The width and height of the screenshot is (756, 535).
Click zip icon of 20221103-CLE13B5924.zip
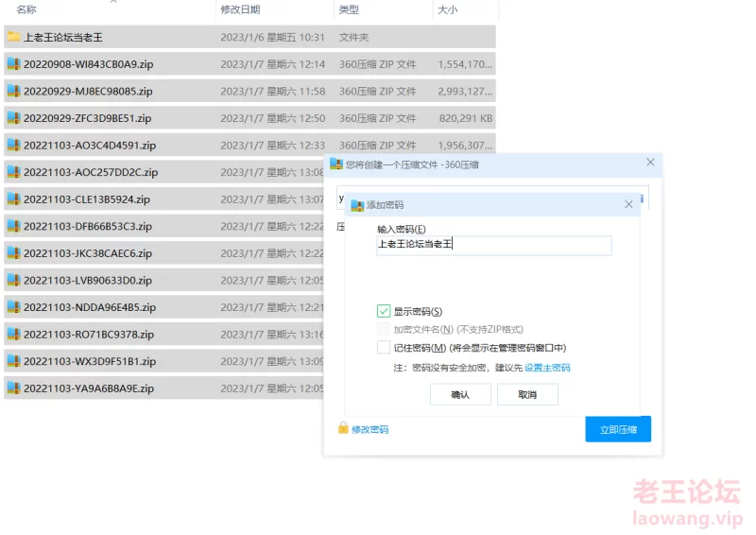[x=13, y=199]
